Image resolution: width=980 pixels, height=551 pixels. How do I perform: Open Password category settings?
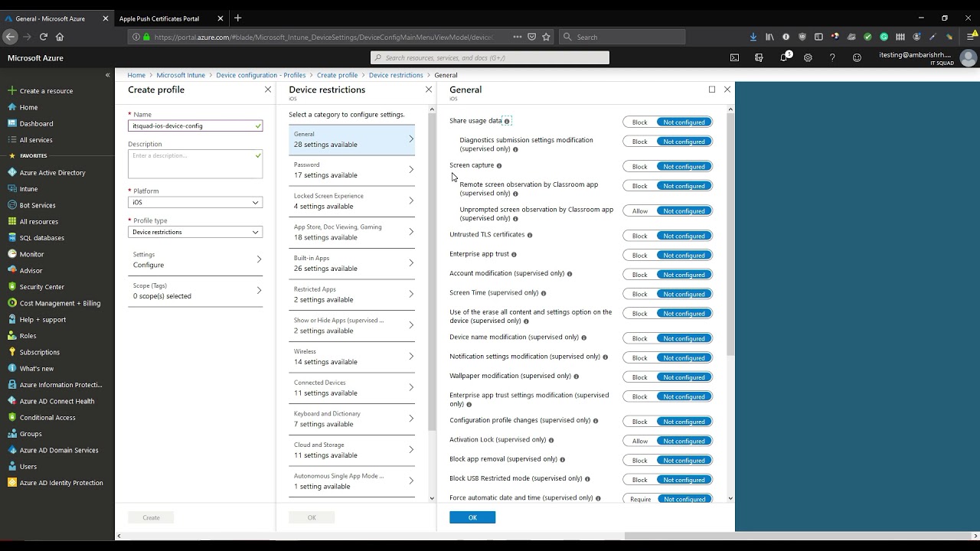click(x=351, y=170)
